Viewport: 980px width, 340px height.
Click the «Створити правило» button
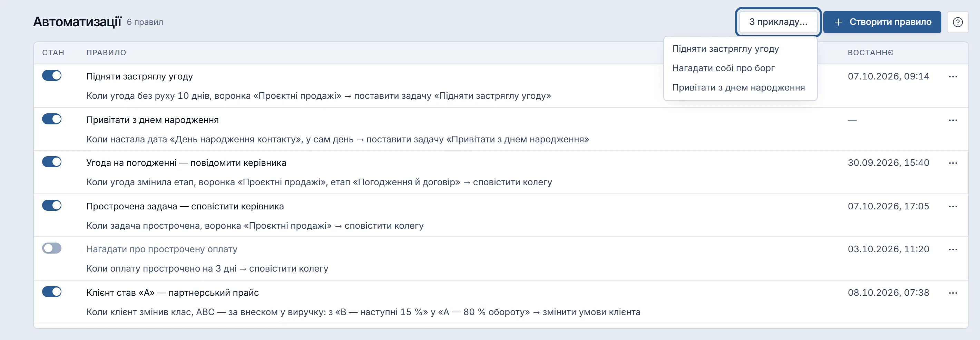882,22
